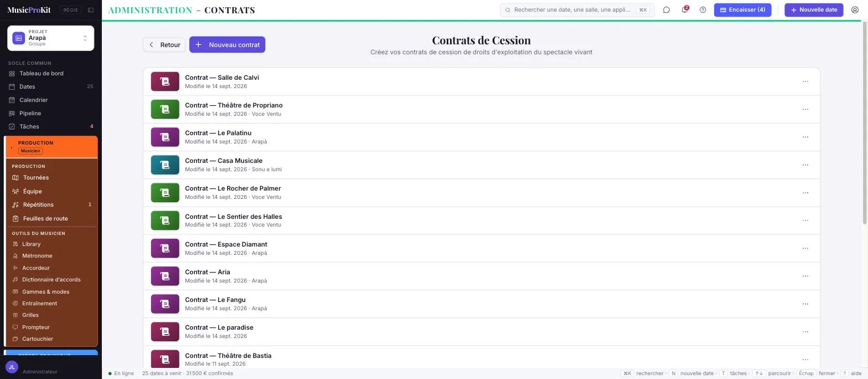Open Contrat — Aria title text
Viewport: 868px width, 379px height.
point(208,272)
